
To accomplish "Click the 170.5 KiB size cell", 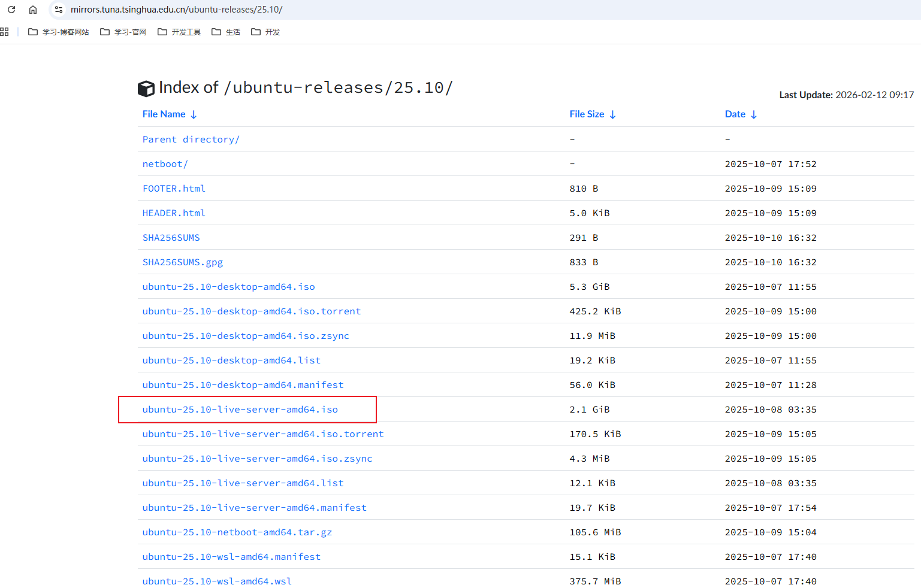I will (595, 434).
